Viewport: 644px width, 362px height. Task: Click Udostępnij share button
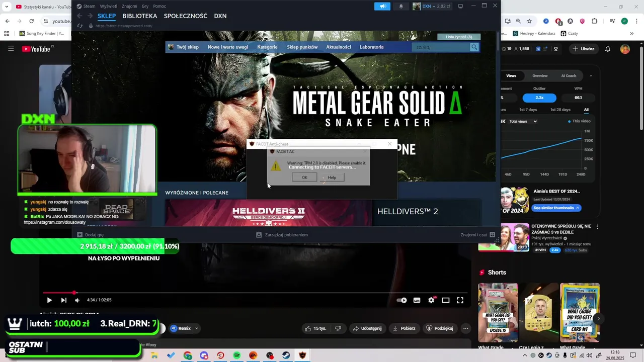(x=367, y=328)
